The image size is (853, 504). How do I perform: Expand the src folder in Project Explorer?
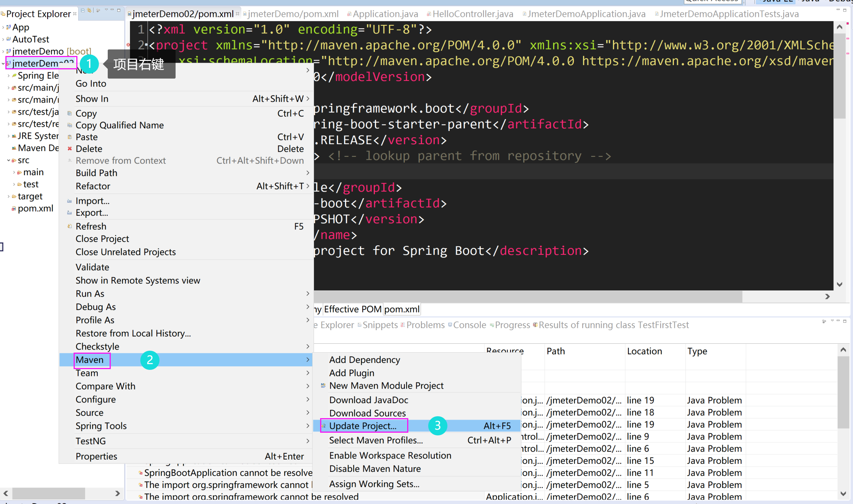pyautogui.click(x=8, y=160)
